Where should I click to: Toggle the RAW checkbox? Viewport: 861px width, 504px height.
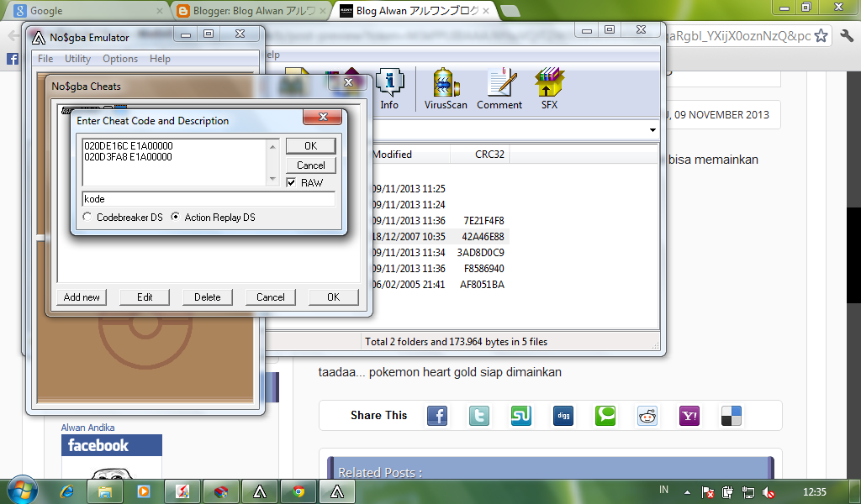point(292,182)
